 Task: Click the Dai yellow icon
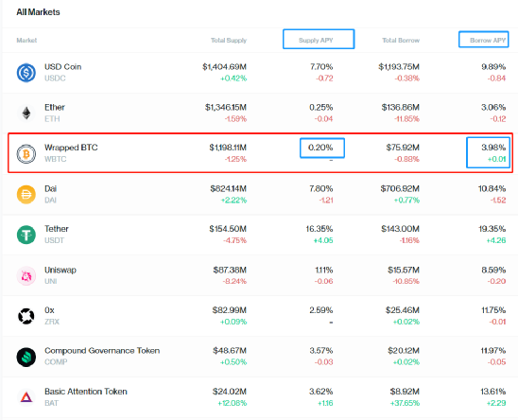point(26,195)
